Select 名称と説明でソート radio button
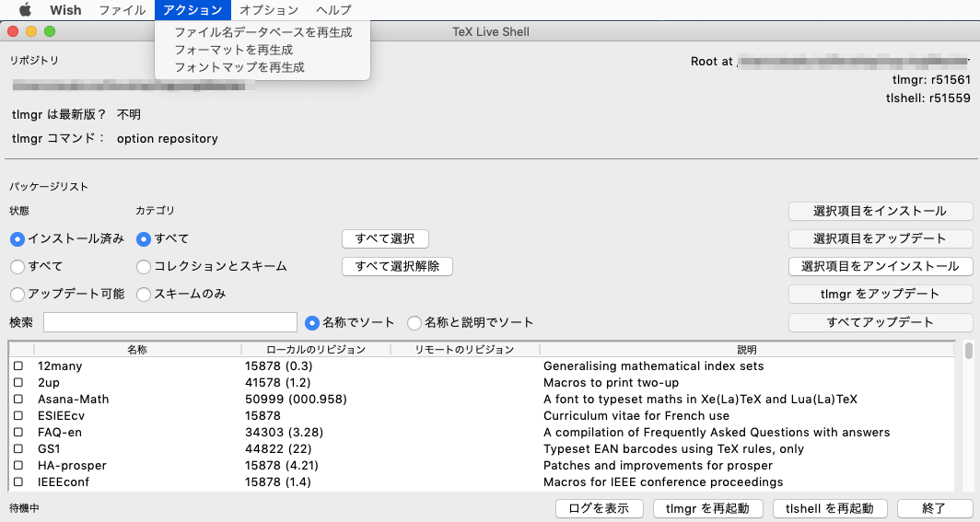 [414, 323]
